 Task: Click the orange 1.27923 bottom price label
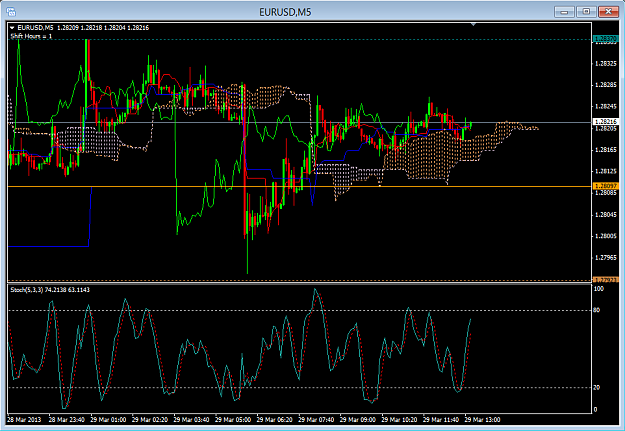click(x=605, y=280)
